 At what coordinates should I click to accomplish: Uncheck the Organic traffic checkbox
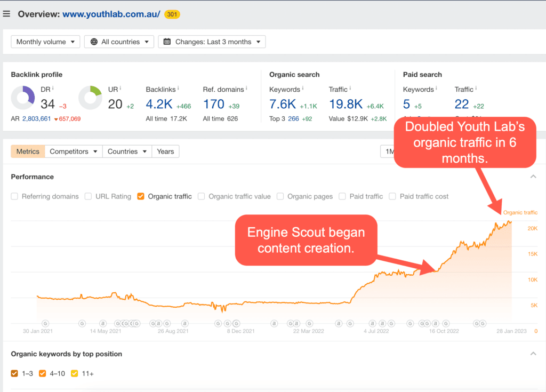[x=141, y=196]
